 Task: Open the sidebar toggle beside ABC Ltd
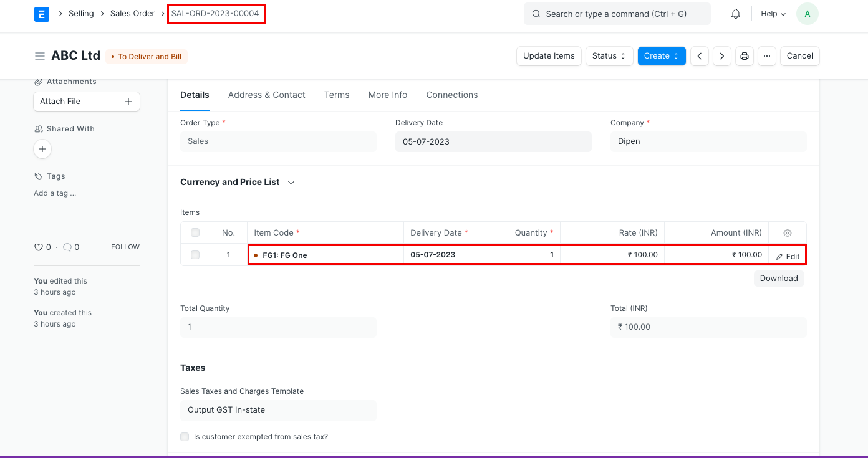(x=40, y=55)
